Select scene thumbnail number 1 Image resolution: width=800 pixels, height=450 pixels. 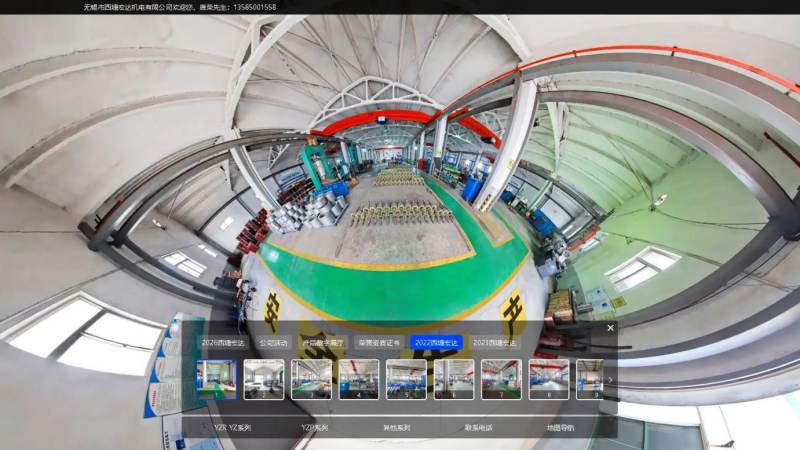coord(216,379)
